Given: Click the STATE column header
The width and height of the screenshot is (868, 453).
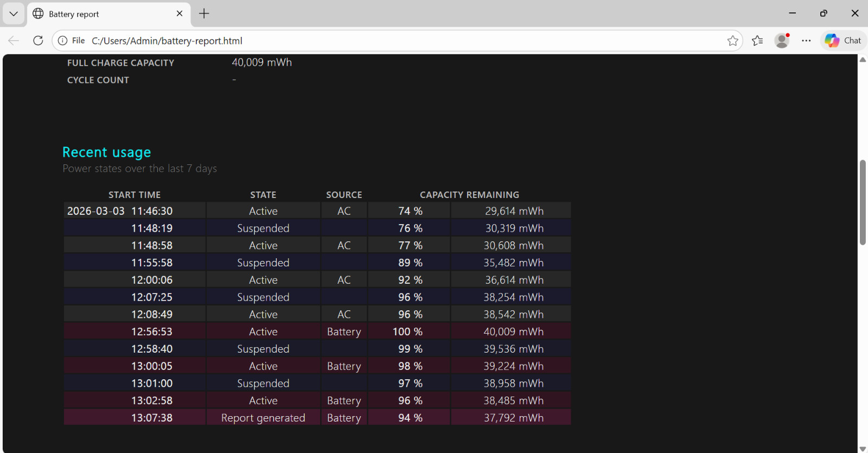Looking at the screenshot, I should point(263,195).
